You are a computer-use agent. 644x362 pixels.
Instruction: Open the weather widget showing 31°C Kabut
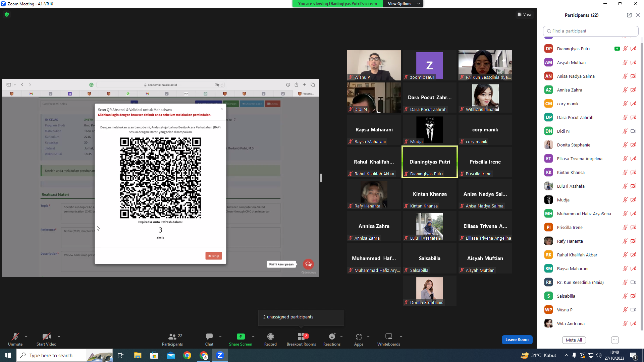pos(538,355)
